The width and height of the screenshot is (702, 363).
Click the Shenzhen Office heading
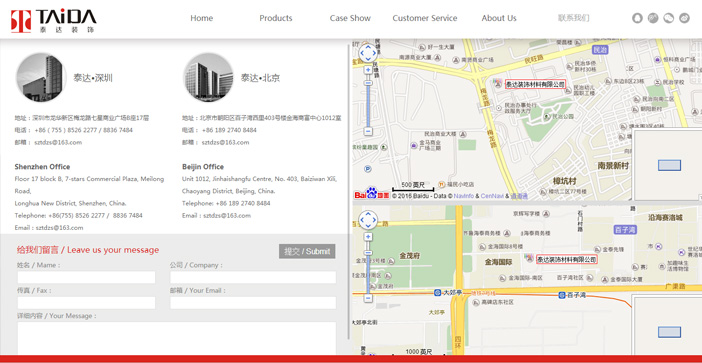tap(42, 167)
